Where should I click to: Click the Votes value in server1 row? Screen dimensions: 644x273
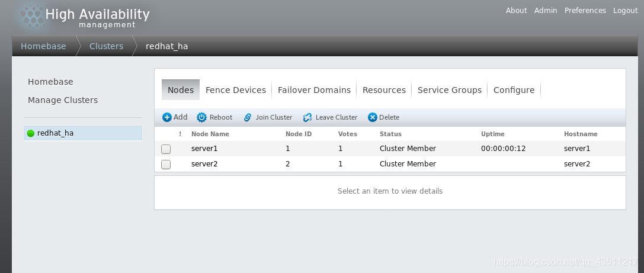pyautogui.click(x=341, y=149)
